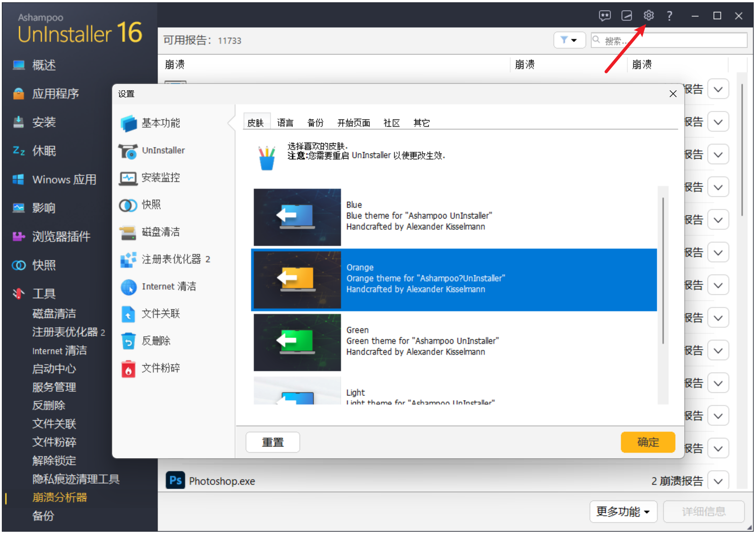Click the Photoshop.exe row name
Viewport: 756px width, 534px height.
[222, 481]
